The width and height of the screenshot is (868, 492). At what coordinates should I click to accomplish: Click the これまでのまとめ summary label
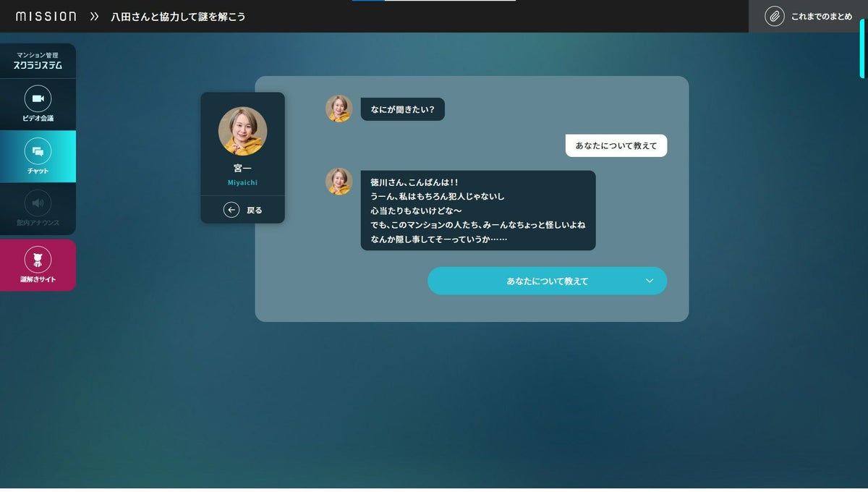(822, 17)
